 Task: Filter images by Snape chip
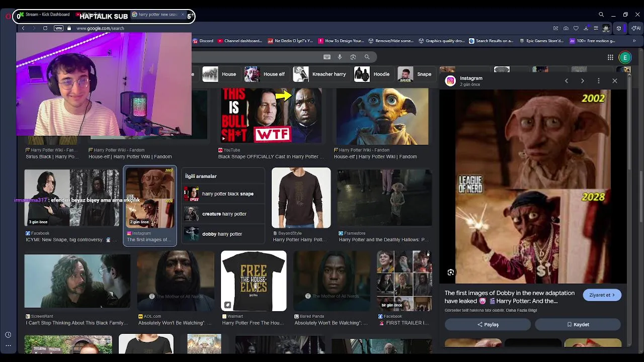(415, 74)
